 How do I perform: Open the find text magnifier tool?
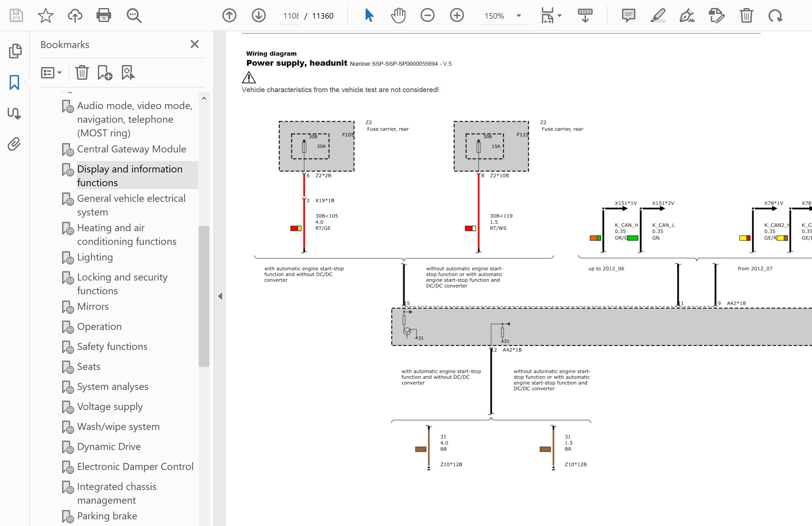tap(134, 16)
